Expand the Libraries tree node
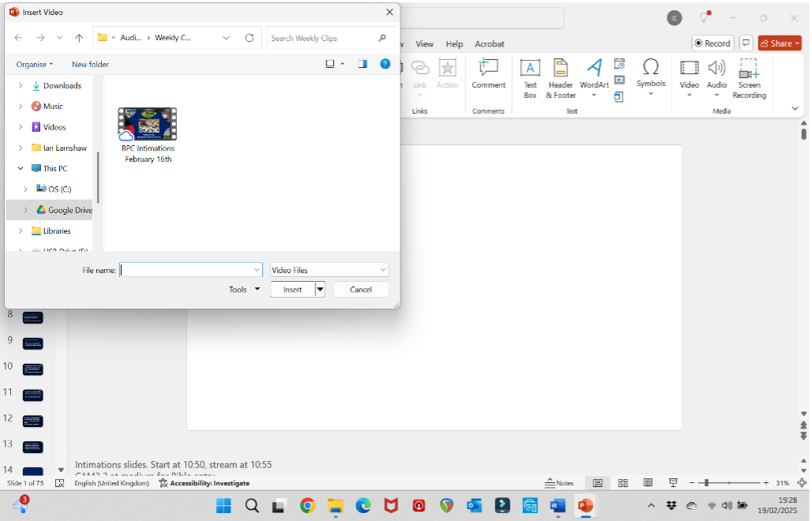Viewport: 812px width, 521px height. [x=21, y=231]
